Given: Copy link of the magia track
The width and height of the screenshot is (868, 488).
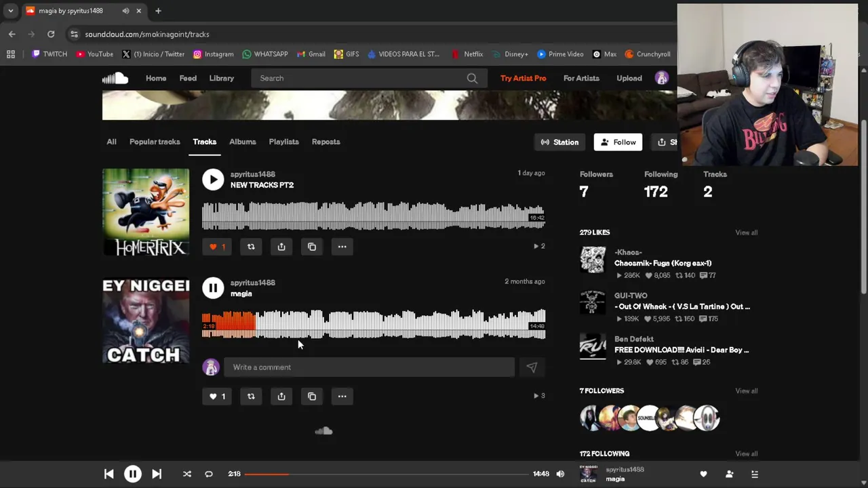Looking at the screenshot, I should coord(312,396).
